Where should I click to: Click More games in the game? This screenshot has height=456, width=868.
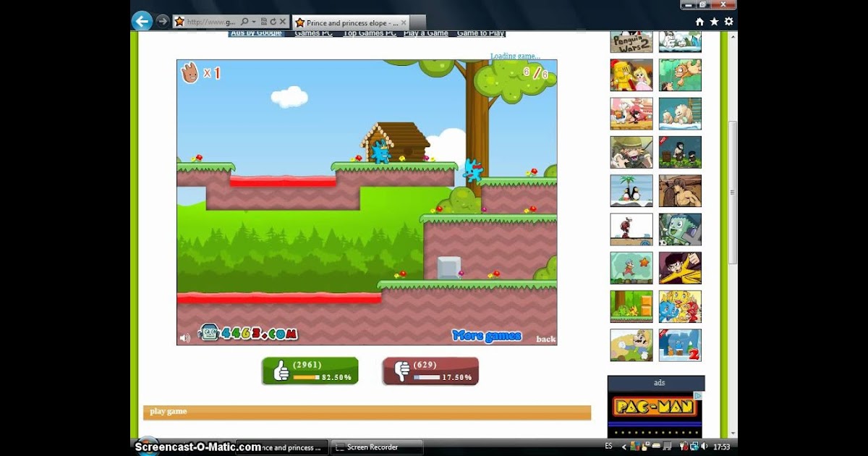click(x=486, y=335)
